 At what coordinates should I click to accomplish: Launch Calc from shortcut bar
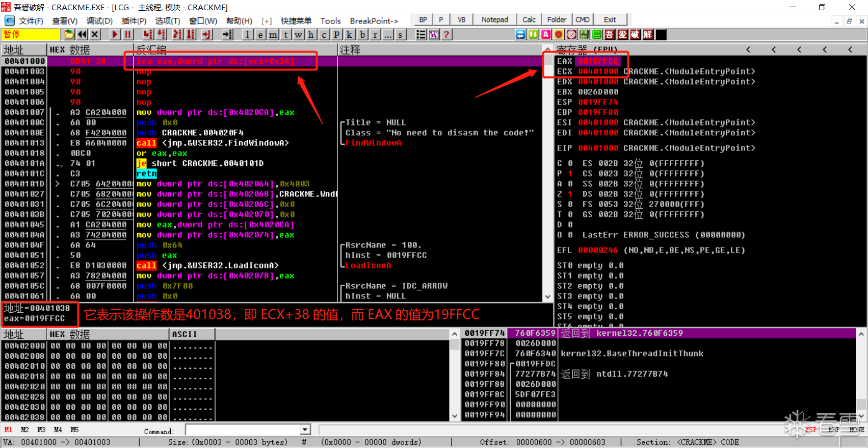click(529, 20)
